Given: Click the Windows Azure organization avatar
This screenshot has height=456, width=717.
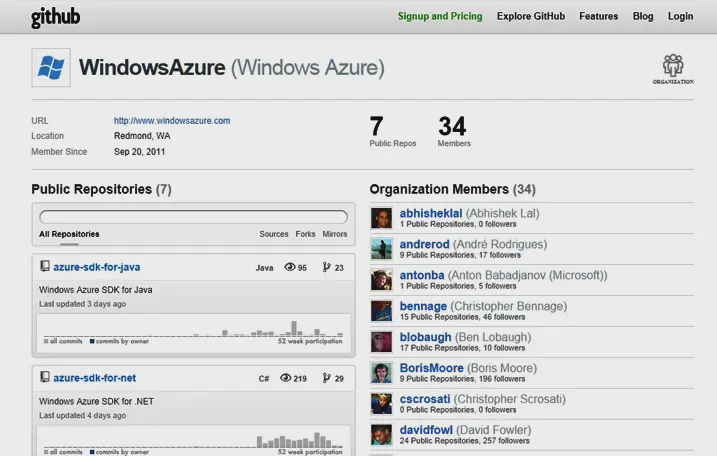Looking at the screenshot, I should coord(51,68).
